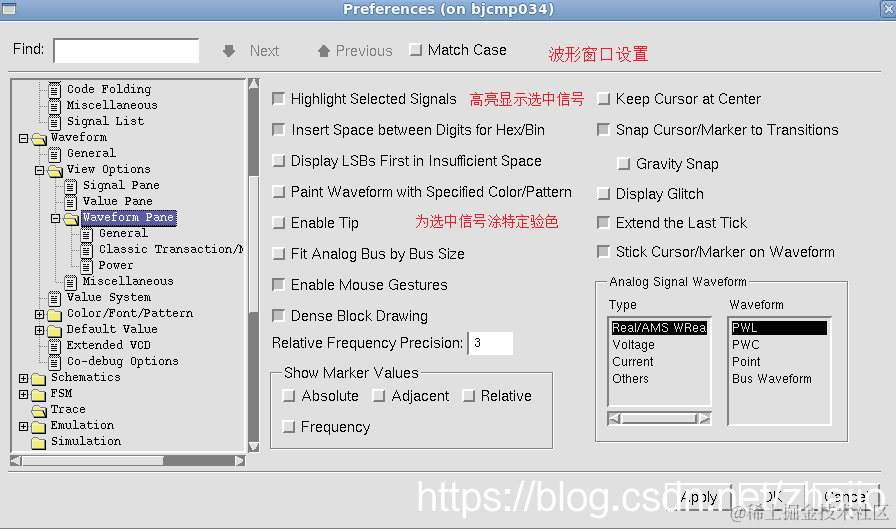896x529 pixels.
Task: Click the Waveform Pane folder icon
Action: [71, 219]
